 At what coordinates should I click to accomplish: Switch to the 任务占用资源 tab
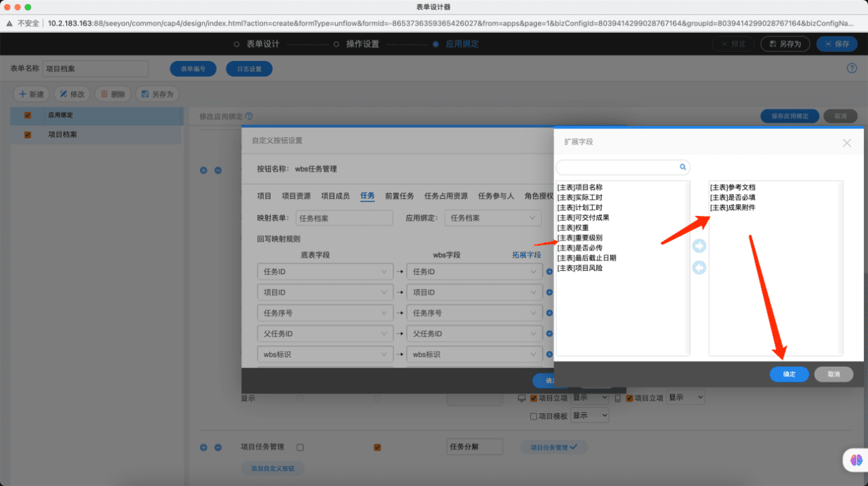[446, 196]
